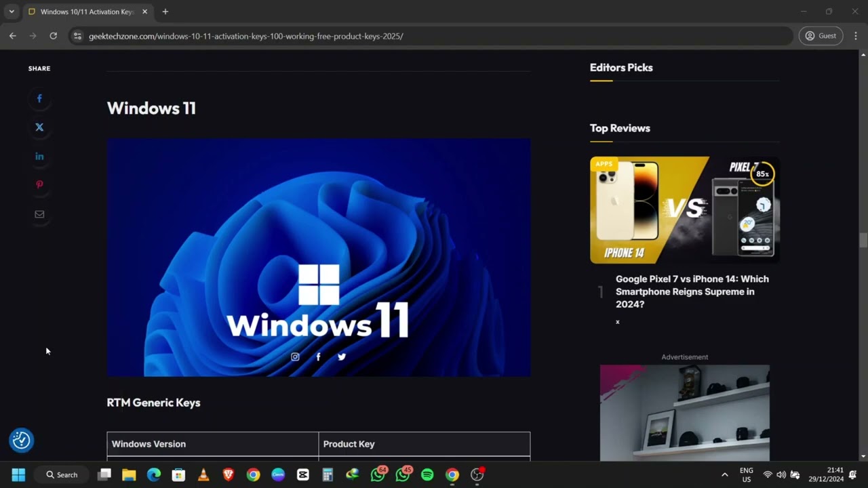The height and width of the screenshot is (488, 868).
Task: Share the article on Pinterest
Action: coord(39,185)
